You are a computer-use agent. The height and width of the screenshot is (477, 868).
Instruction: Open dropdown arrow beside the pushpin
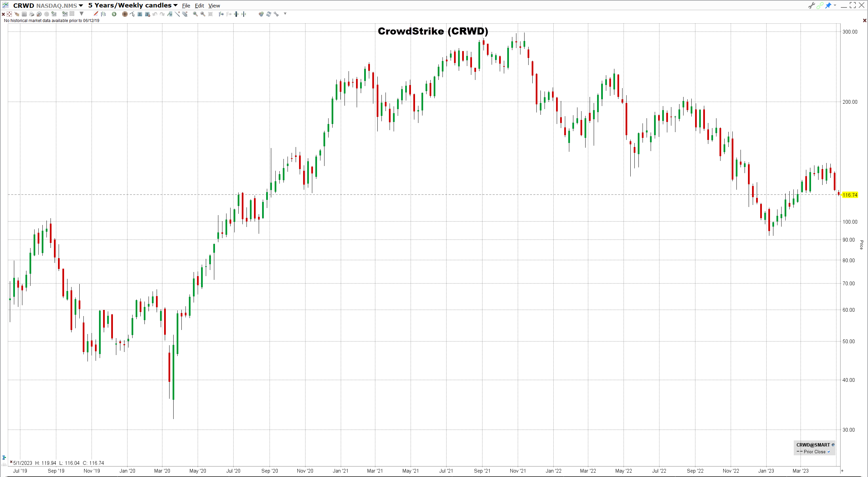(835, 5)
